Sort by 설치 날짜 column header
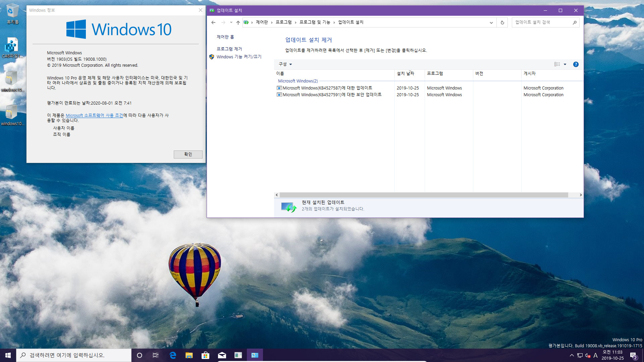The width and height of the screenshot is (644, 362). pos(410,73)
